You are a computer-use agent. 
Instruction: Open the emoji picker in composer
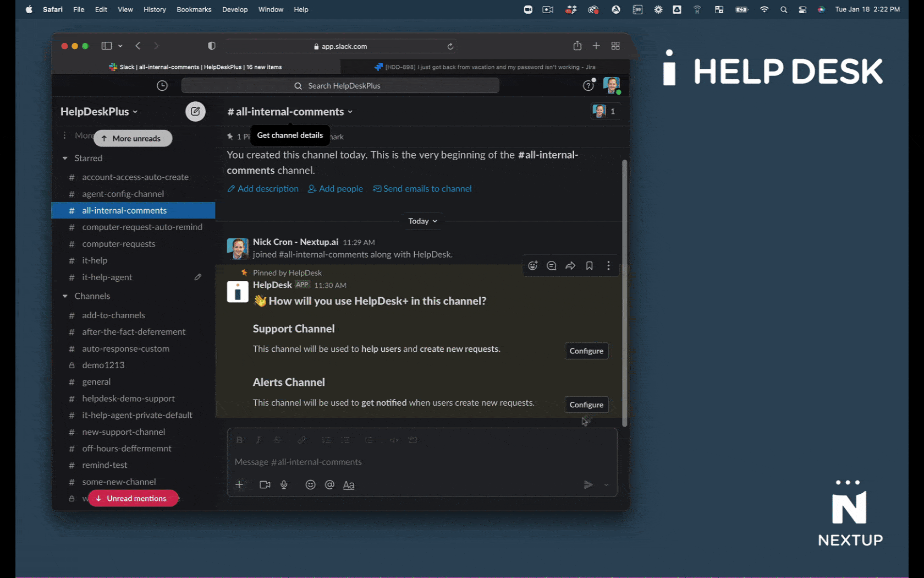tap(310, 484)
